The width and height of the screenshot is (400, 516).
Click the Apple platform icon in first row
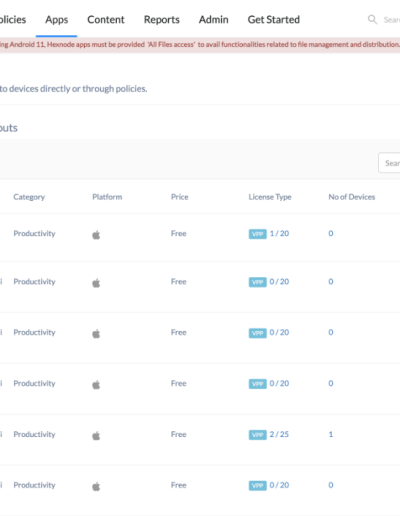(x=96, y=235)
